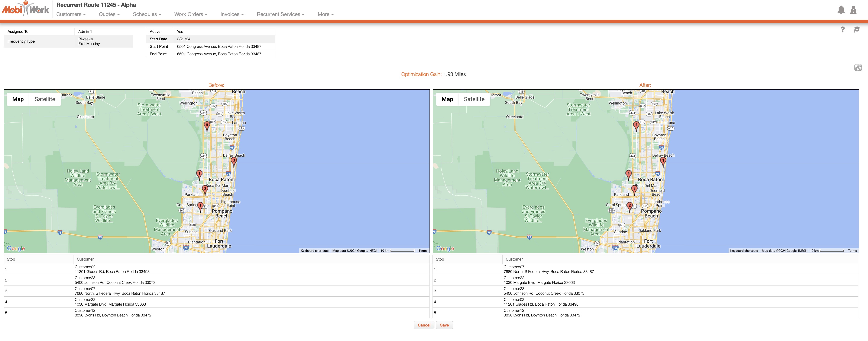Open the help question mark icon
Image resolution: width=868 pixels, height=341 pixels.
point(842,30)
